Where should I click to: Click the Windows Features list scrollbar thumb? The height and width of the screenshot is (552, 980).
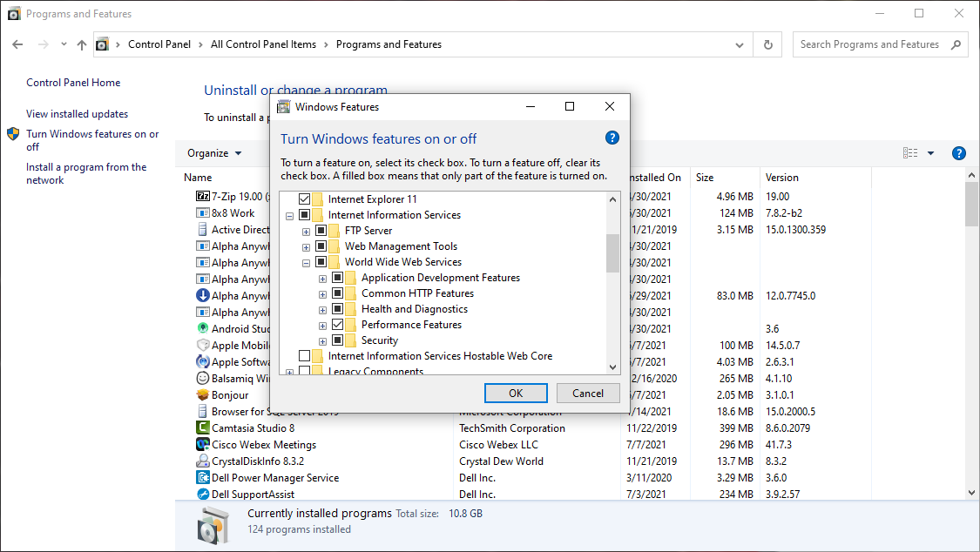coord(612,252)
